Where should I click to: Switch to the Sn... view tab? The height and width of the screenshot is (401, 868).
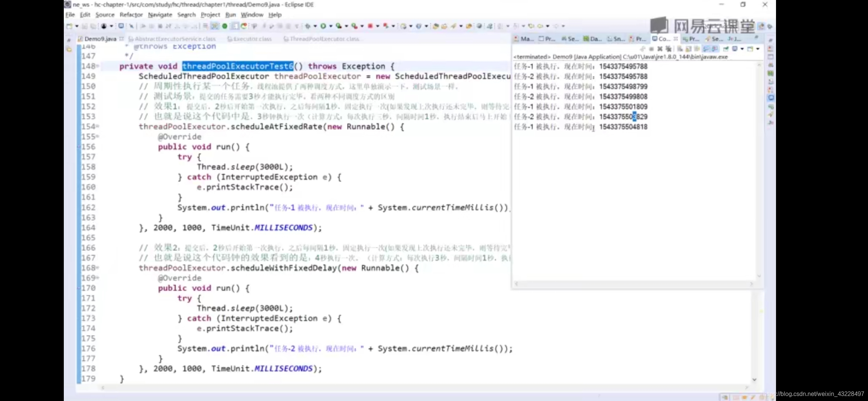[x=616, y=39]
